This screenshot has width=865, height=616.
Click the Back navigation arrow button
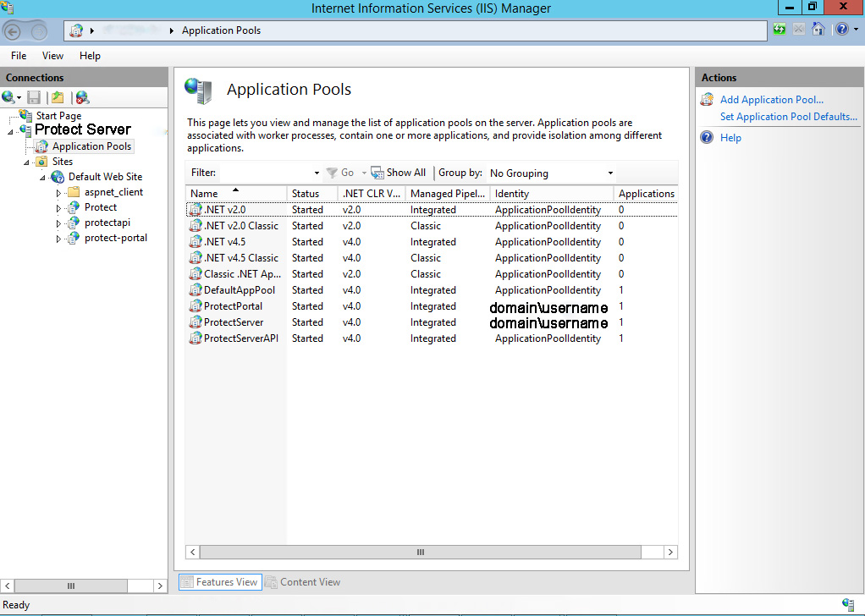[14, 31]
